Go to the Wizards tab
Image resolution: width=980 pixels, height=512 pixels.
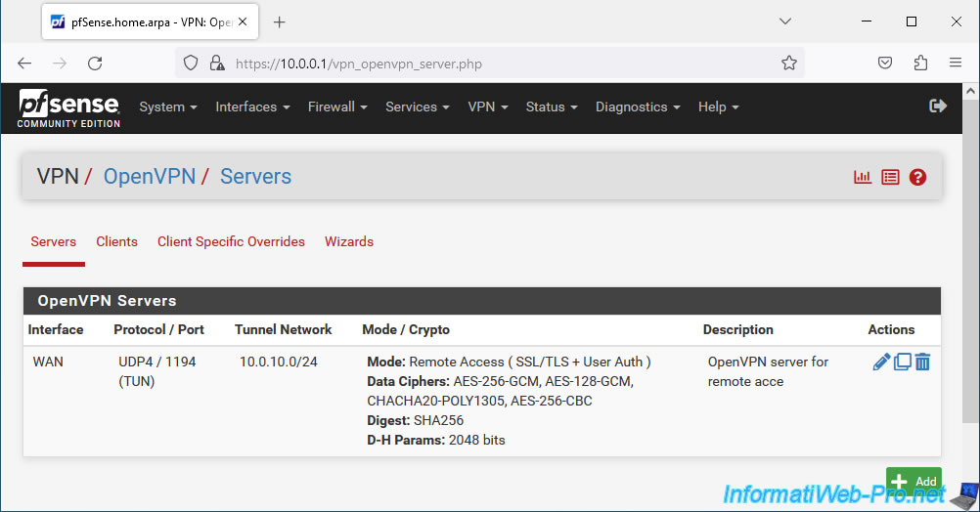[x=349, y=241]
